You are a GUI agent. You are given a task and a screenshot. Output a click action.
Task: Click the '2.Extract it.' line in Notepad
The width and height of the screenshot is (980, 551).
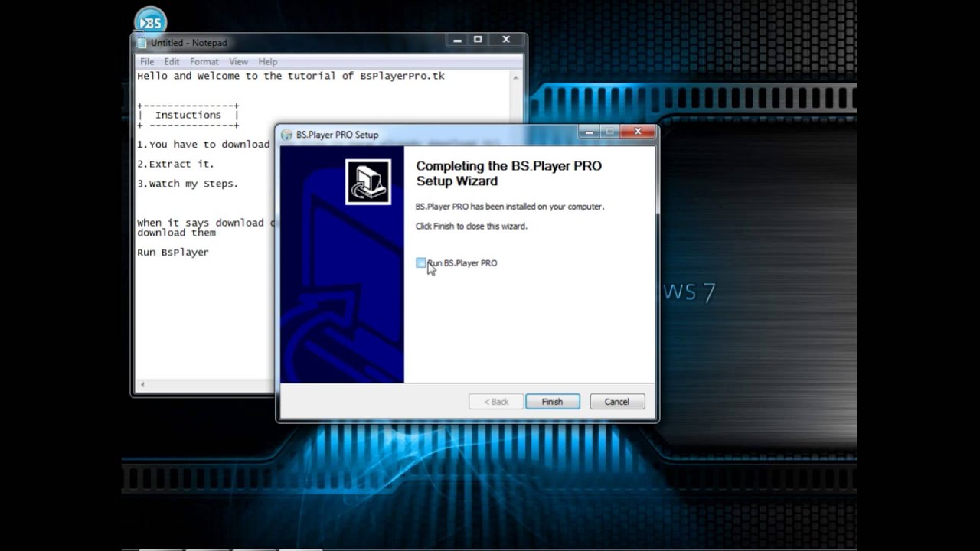(176, 164)
